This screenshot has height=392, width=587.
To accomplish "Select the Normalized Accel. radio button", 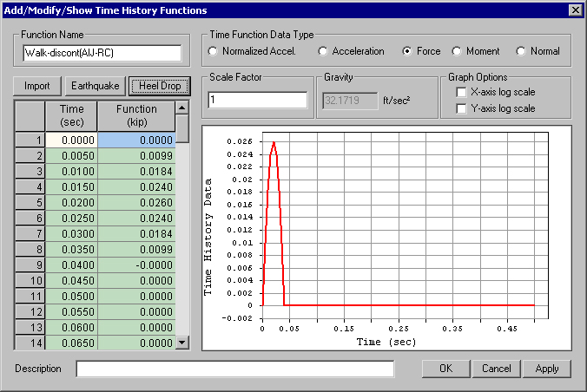I will pyautogui.click(x=213, y=51).
